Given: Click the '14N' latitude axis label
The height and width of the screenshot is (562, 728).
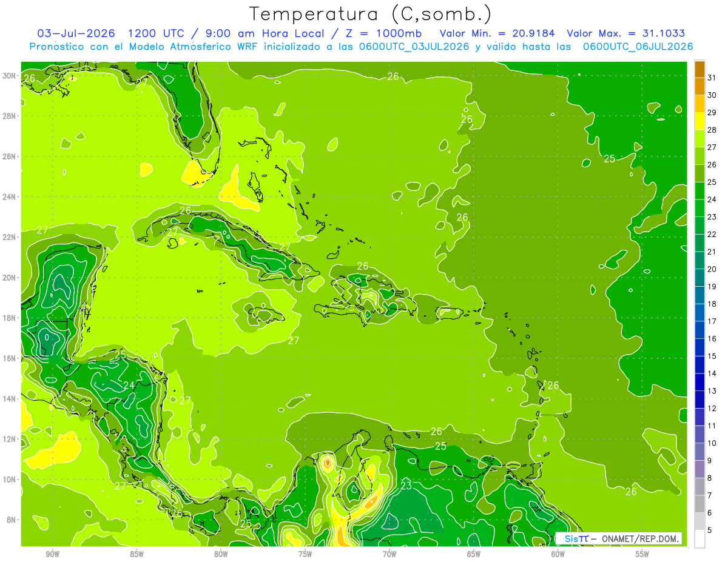Looking at the screenshot, I should click(x=10, y=398).
